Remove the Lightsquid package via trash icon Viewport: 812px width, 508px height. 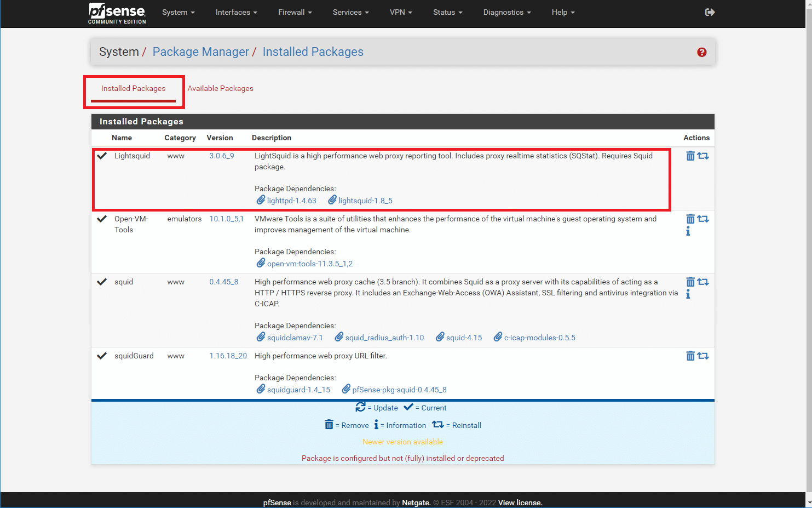[690, 156]
